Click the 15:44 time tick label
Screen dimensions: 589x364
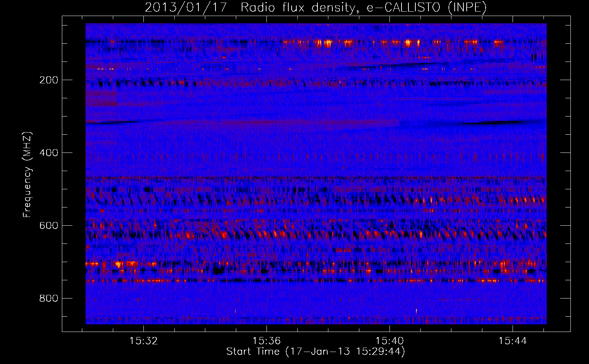point(513,341)
